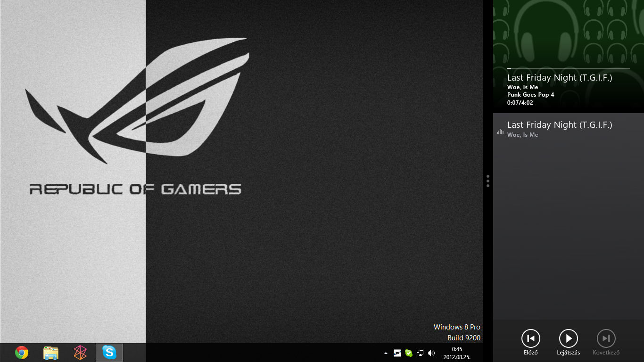Click the now-playing title Last Friday Night
Screen dimensions: 644x362
560,78
